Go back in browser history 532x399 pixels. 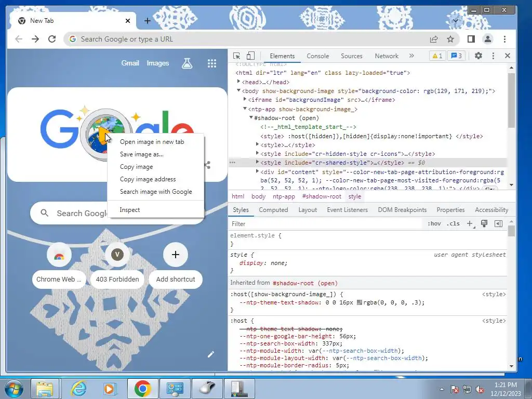[x=19, y=39]
